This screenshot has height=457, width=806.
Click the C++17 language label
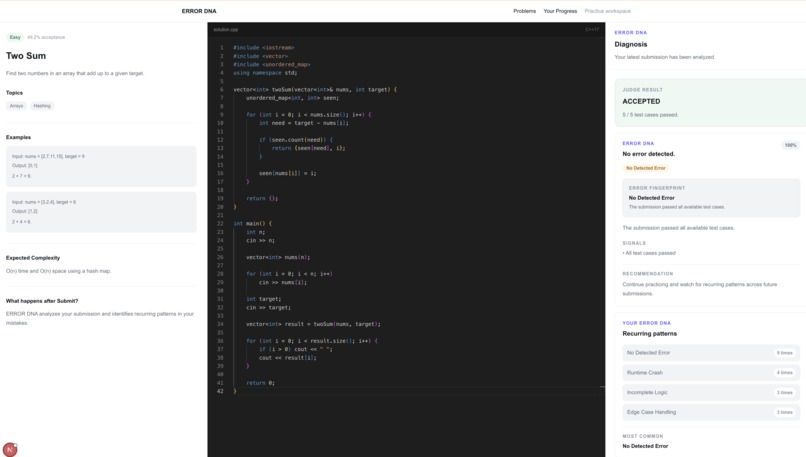pos(592,29)
